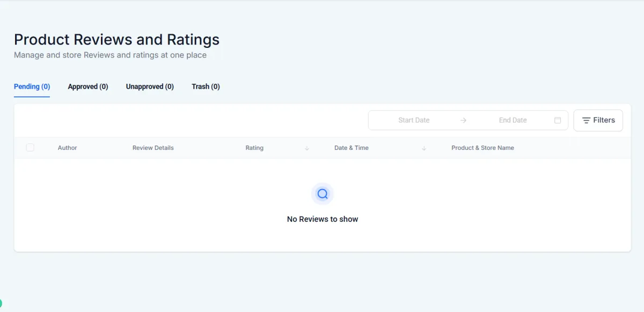The image size is (644, 312).
Task: Switch to the Approved (0) tab
Action: tap(88, 86)
